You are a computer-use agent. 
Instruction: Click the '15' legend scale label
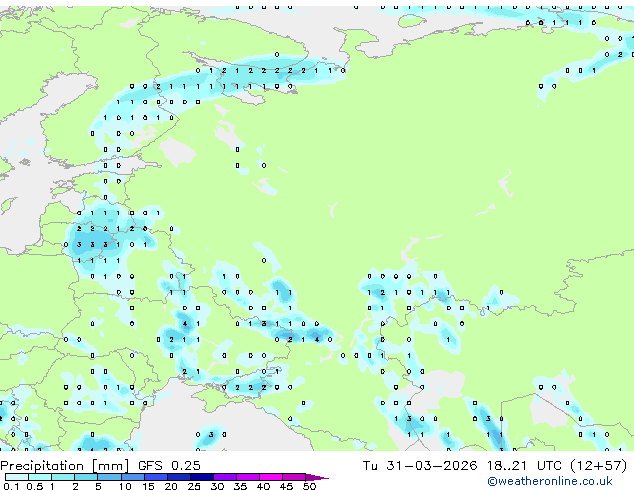148,486
